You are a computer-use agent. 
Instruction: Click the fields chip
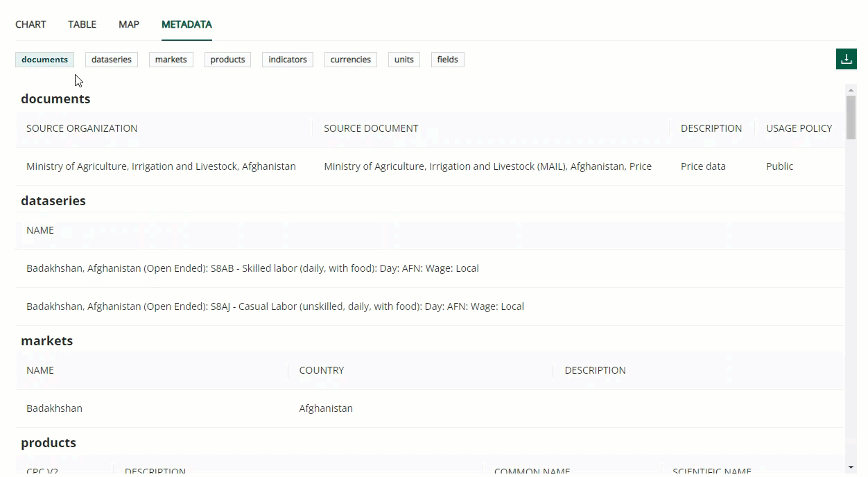tap(447, 60)
